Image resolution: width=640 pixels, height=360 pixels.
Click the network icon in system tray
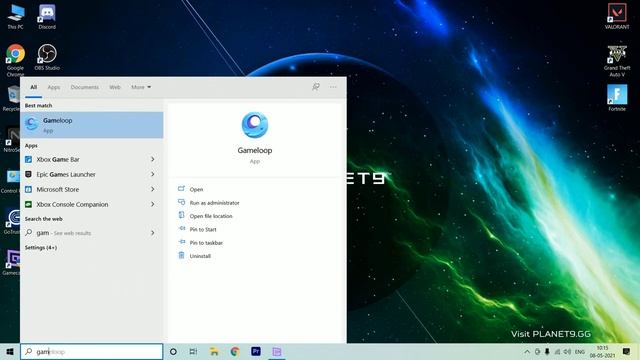[x=557, y=351]
